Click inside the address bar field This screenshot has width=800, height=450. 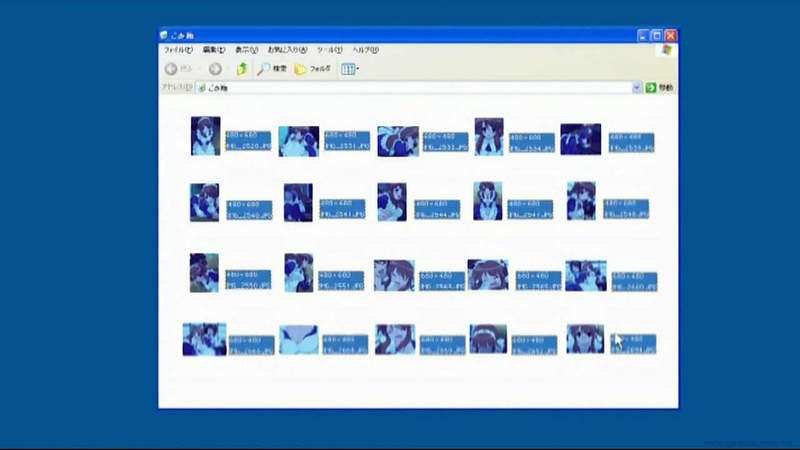(400, 88)
